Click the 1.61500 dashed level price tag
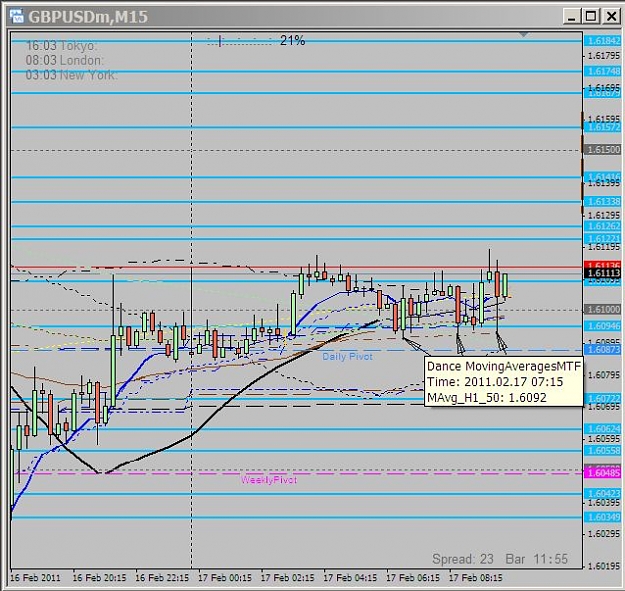 [603, 150]
